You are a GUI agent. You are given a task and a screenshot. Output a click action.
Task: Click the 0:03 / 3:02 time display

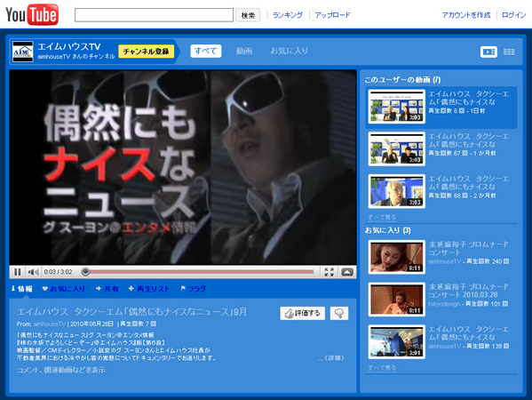point(58,272)
